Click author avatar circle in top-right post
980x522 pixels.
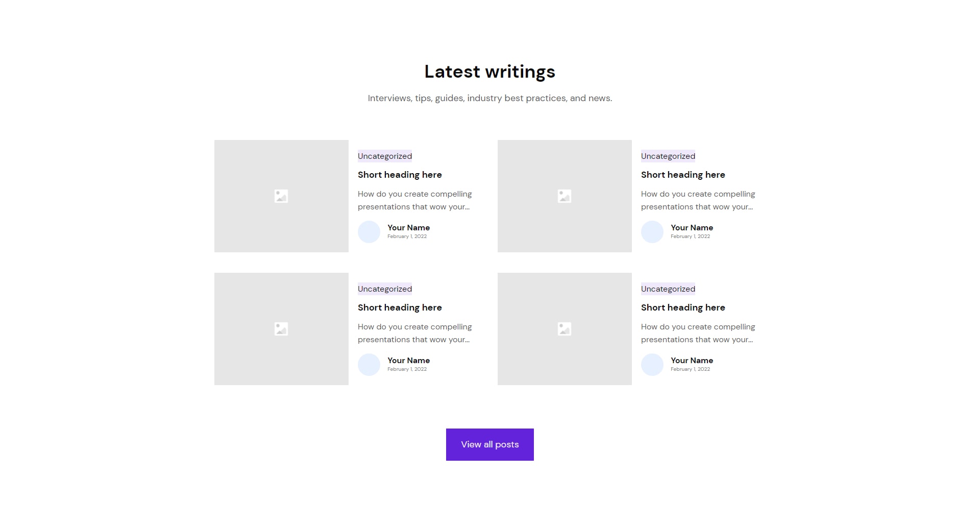point(652,232)
